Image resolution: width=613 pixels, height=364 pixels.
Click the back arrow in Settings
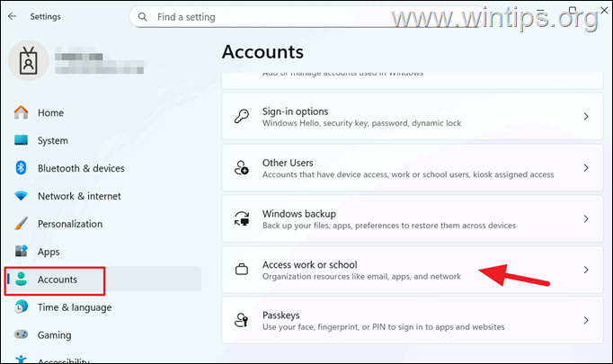12,16
